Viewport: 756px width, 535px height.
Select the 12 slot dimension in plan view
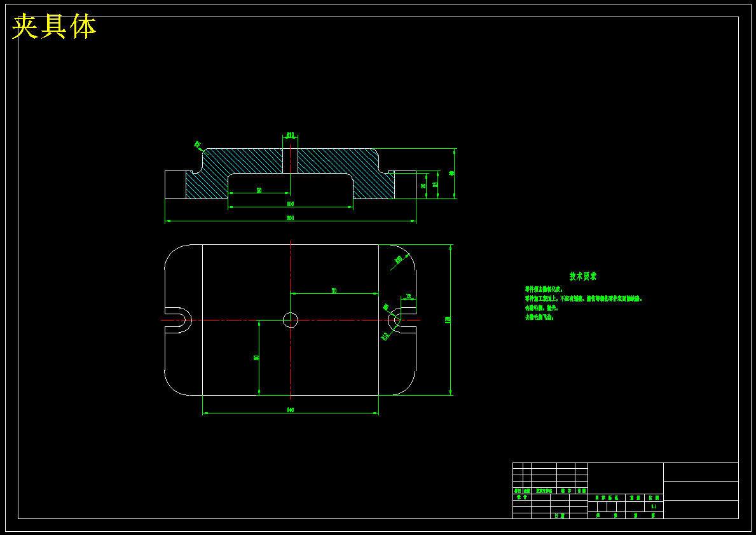point(408,296)
